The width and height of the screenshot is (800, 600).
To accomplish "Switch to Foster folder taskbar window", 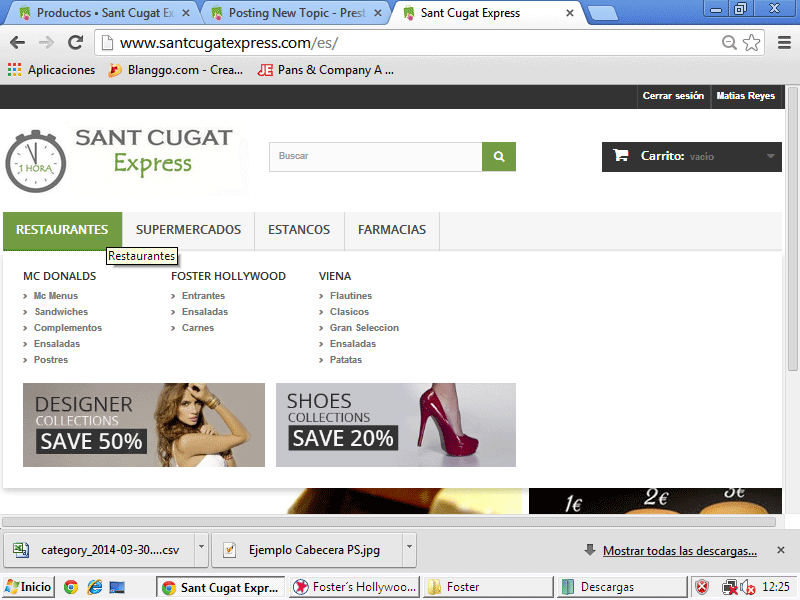I will pos(489,587).
